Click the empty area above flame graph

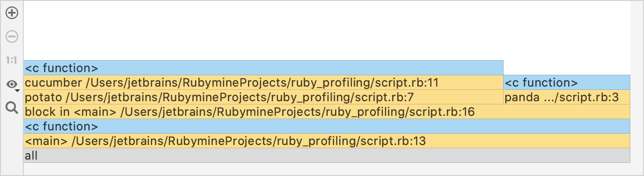tap(327, 30)
